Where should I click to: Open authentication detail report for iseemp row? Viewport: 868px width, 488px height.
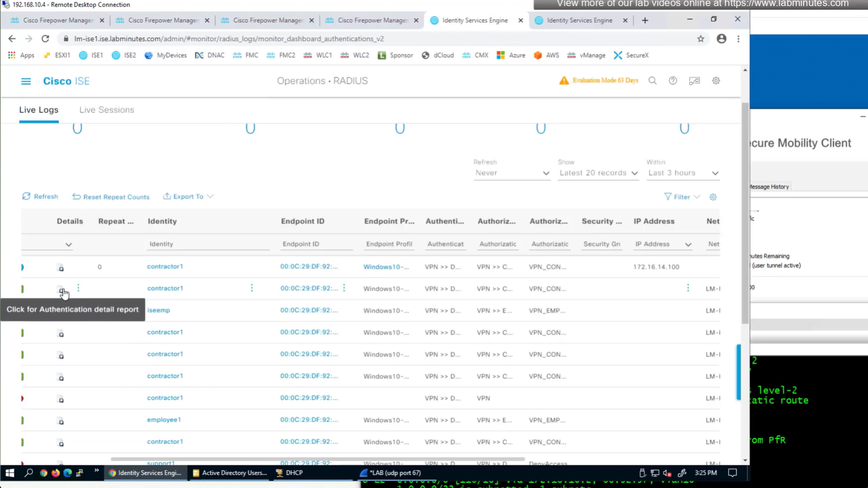coord(61,312)
